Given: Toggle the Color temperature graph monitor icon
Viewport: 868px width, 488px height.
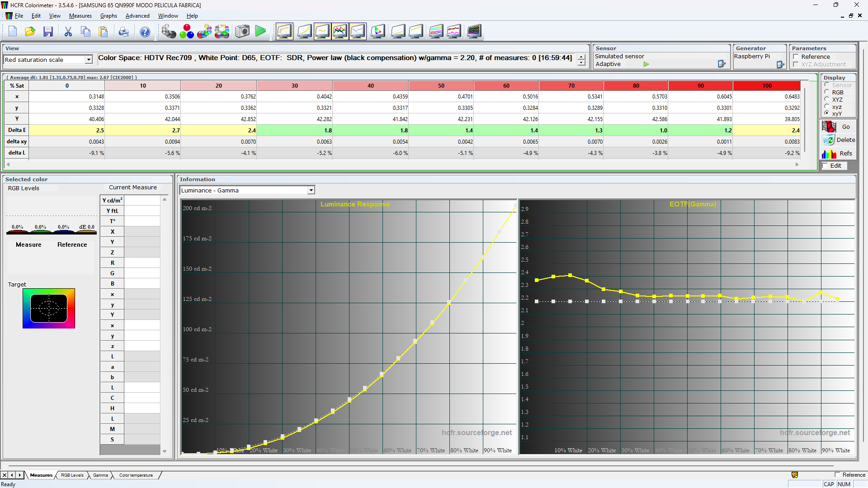Looking at the screenshot, I should 358,32.
